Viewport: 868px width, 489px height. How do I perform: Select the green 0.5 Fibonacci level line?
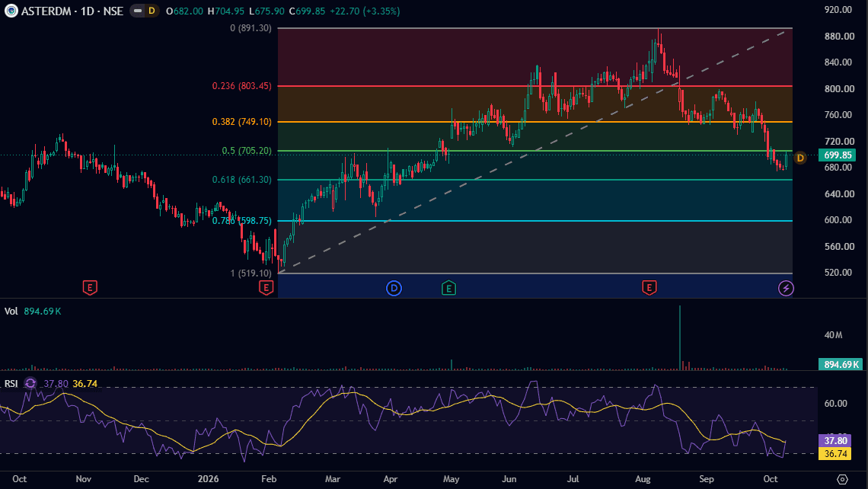535,151
